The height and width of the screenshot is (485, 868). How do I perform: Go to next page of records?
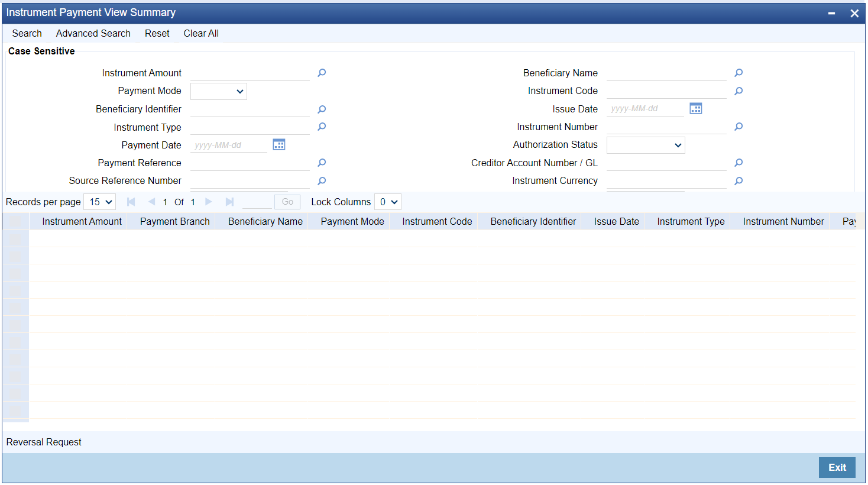(209, 202)
